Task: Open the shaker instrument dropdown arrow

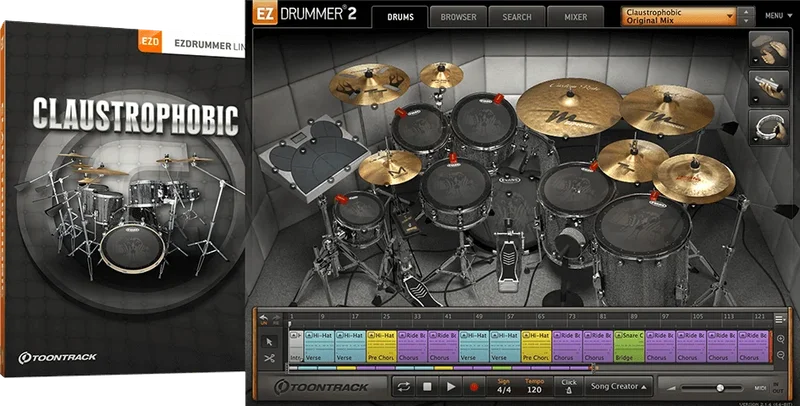Action: (x=754, y=99)
